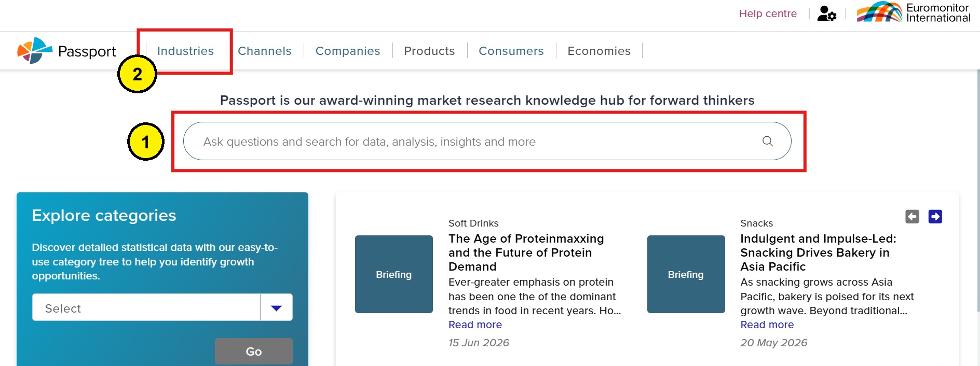Click the magnifying glass search icon
The width and height of the screenshot is (980, 366).
(768, 141)
